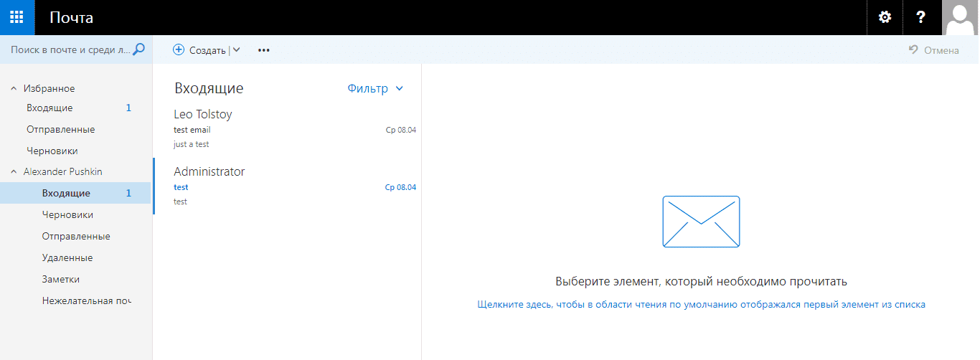Open the unread email from Administrator
Image resolution: width=980 pixels, height=360 pixels.
288,186
